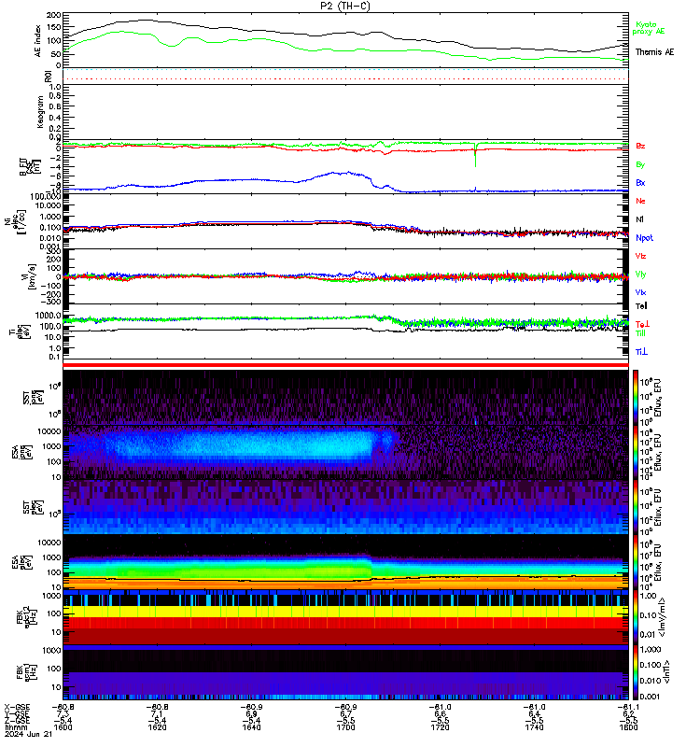Click the solid red bar above the SST ion spectrogram
Screen dimensions: 700x747
pos(345,365)
